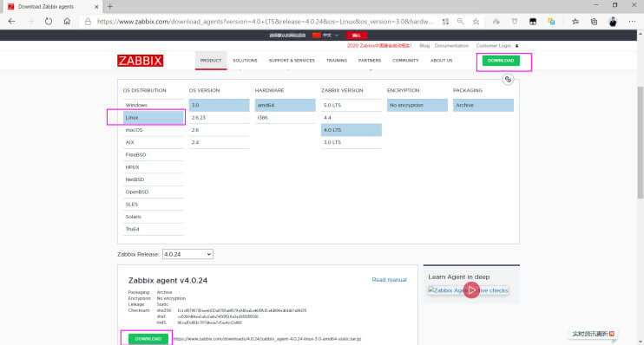
Task: Select Zabbix version 4.4
Action: [x=352, y=118]
